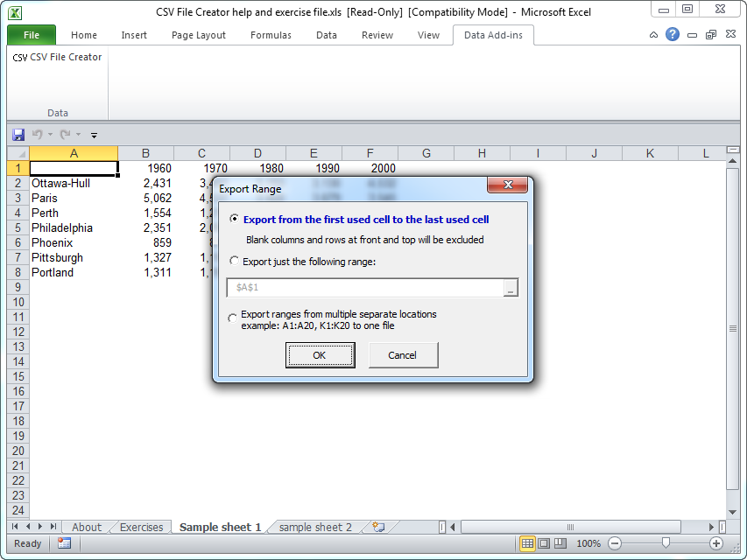The width and height of the screenshot is (747, 560).
Task: Click next sheet navigation arrow
Action: click(40, 527)
